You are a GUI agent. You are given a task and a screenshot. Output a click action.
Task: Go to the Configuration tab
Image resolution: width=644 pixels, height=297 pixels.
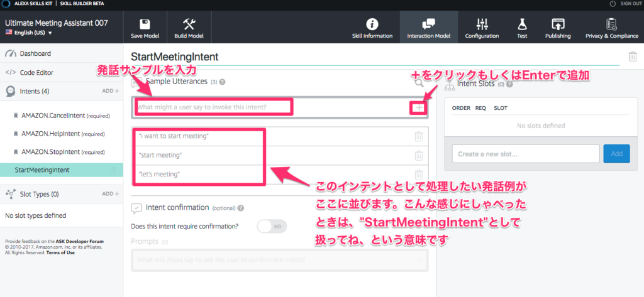pos(482,28)
